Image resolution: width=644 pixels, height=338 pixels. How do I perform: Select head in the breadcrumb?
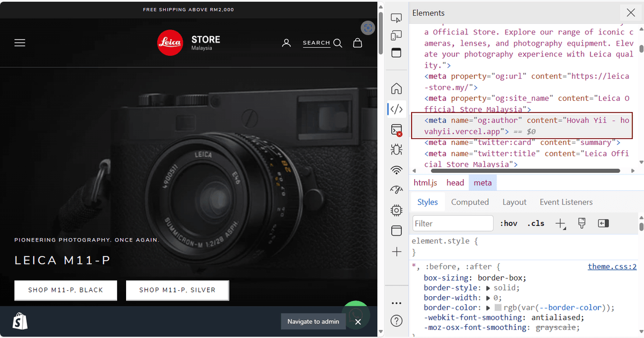[x=455, y=182]
